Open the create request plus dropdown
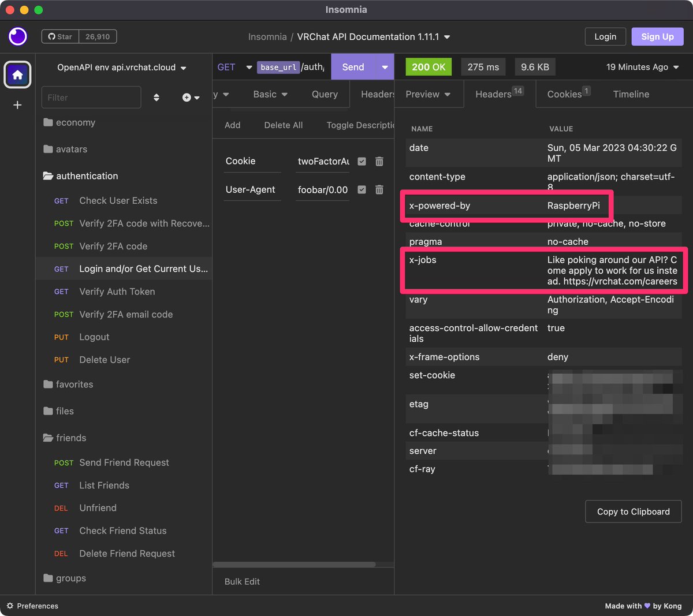Image resolution: width=693 pixels, height=616 pixels. point(191,98)
